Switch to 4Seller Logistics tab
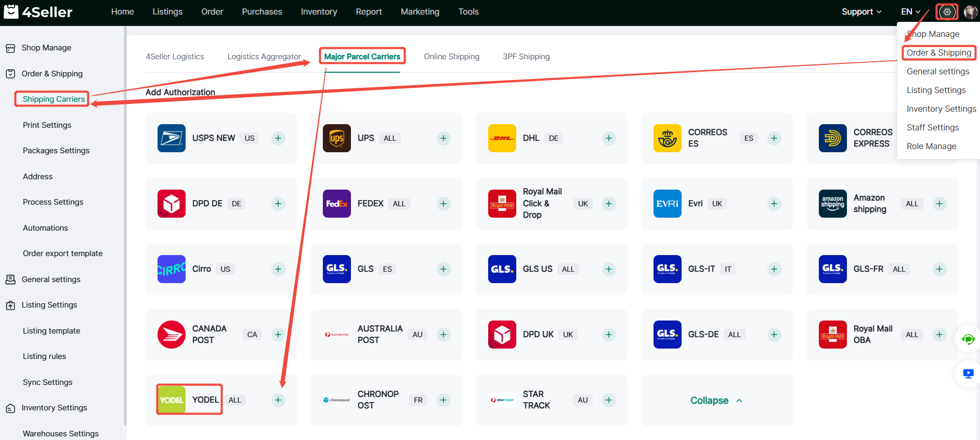Screen dimensions: 980x440 175,57
